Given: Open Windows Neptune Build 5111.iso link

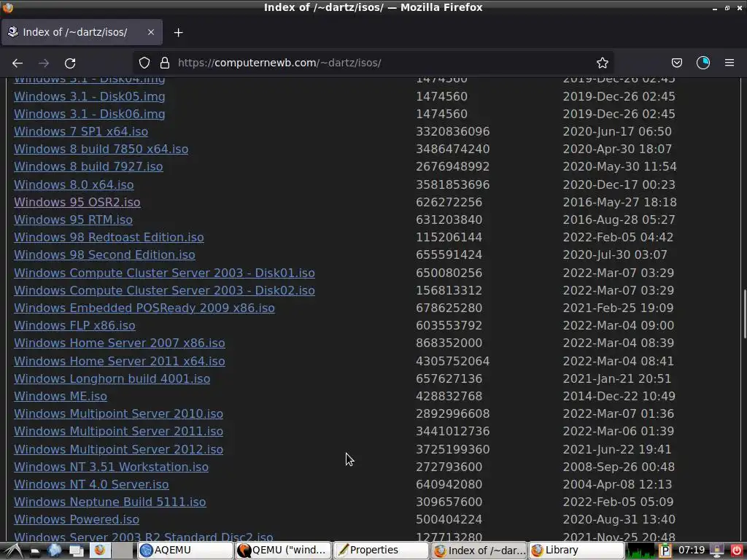Looking at the screenshot, I should coord(110,502).
